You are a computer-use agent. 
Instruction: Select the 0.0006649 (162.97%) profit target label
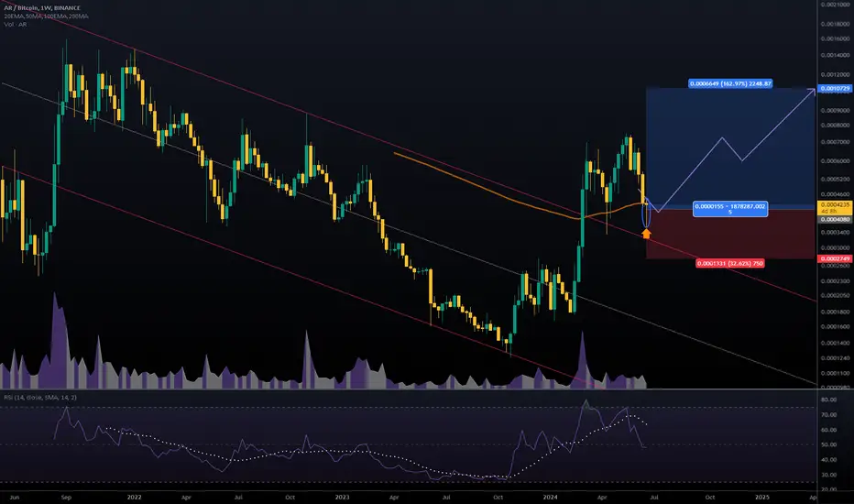(730, 84)
